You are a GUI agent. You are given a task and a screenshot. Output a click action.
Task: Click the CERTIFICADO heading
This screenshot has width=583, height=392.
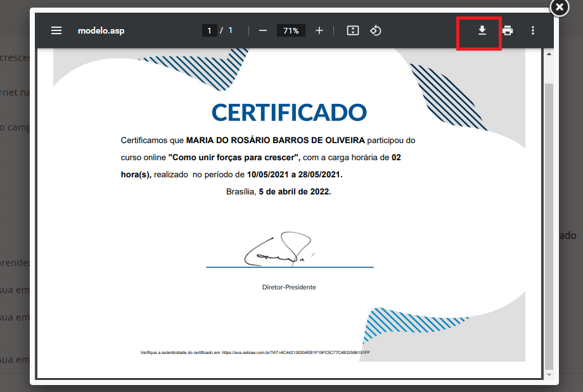click(289, 112)
